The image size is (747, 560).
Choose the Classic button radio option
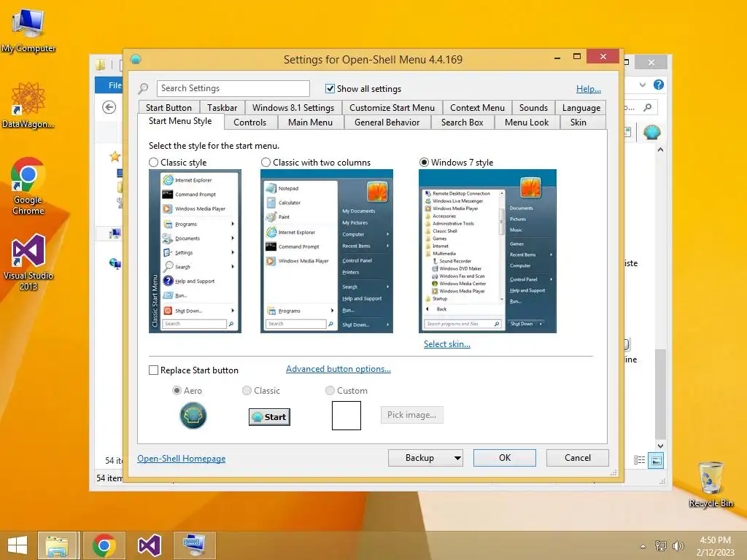(247, 391)
